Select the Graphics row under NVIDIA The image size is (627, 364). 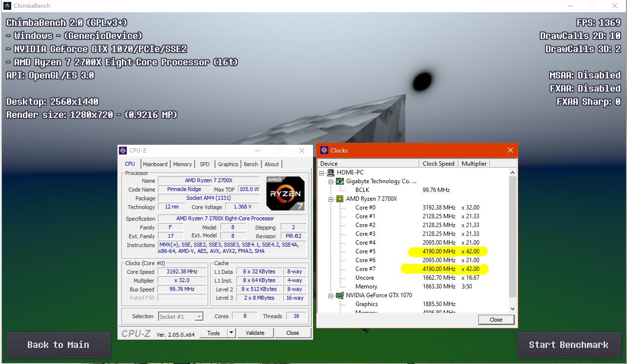(413, 304)
